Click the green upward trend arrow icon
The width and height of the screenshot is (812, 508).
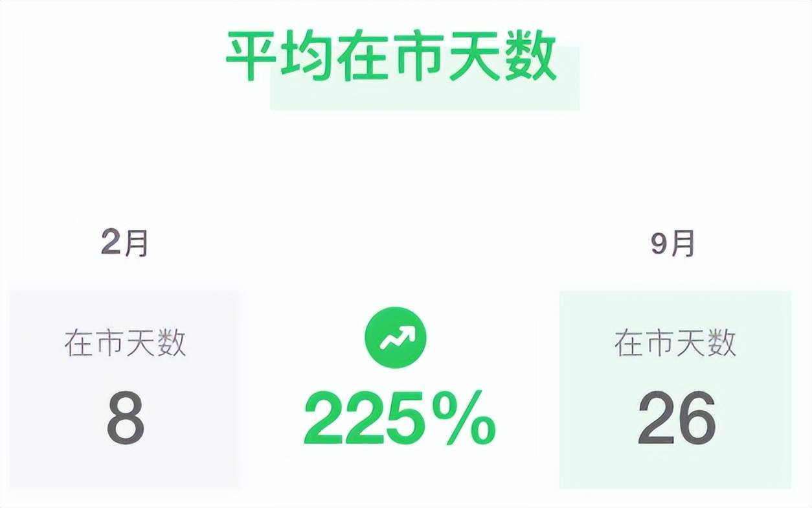click(396, 338)
